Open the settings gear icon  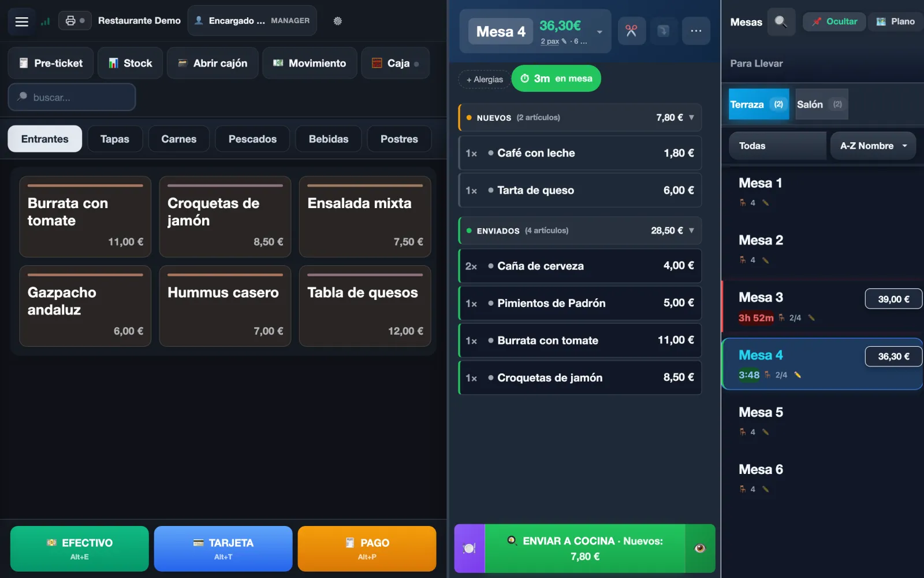338,21
